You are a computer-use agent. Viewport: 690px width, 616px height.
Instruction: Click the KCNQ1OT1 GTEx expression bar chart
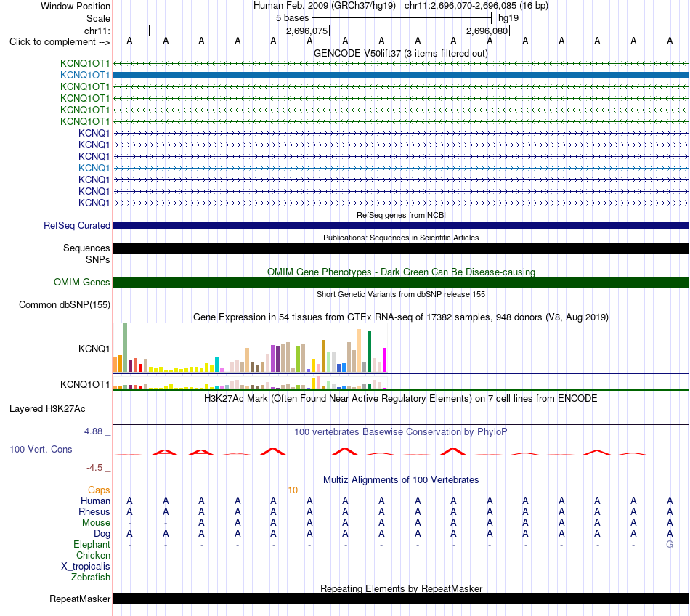coord(250,384)
